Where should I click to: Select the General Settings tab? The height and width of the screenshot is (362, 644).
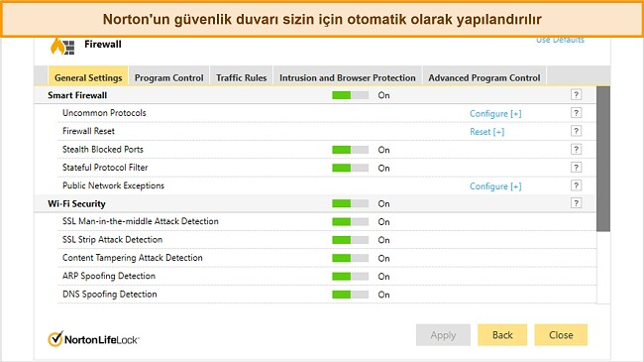click(x=88, y=77)
